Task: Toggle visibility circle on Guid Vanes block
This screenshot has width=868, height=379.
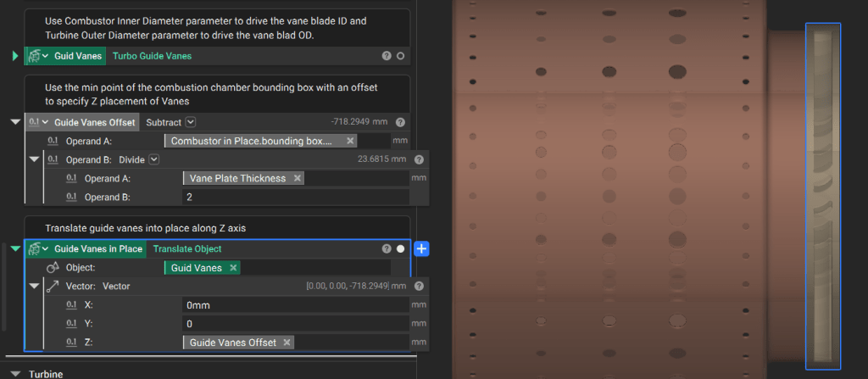Action: point(400,56)
